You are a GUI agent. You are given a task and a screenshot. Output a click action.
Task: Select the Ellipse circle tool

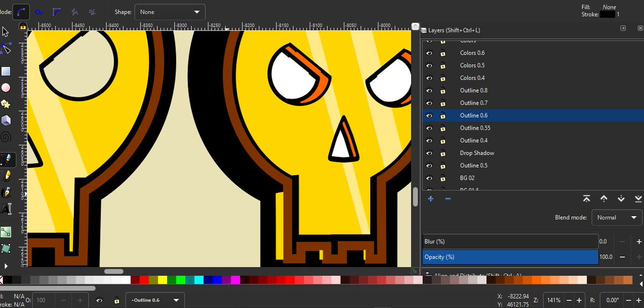coord(6,88)
